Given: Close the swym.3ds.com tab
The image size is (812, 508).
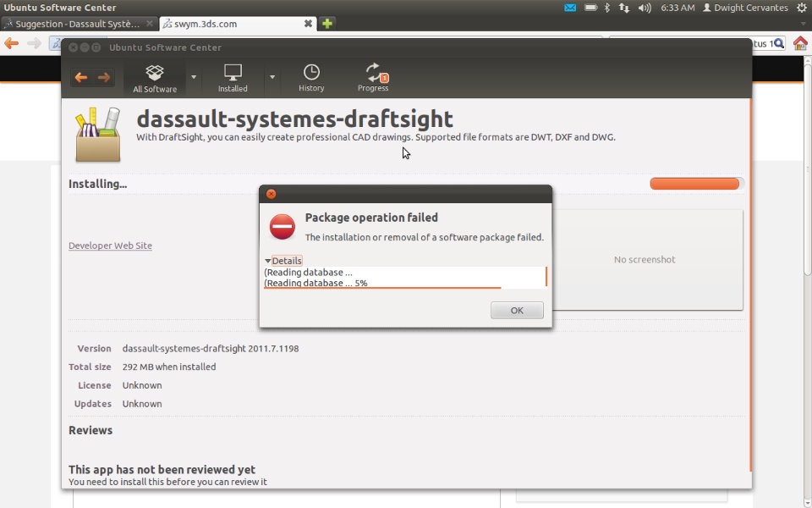Looking at the screenshot, I should (308, 24).
